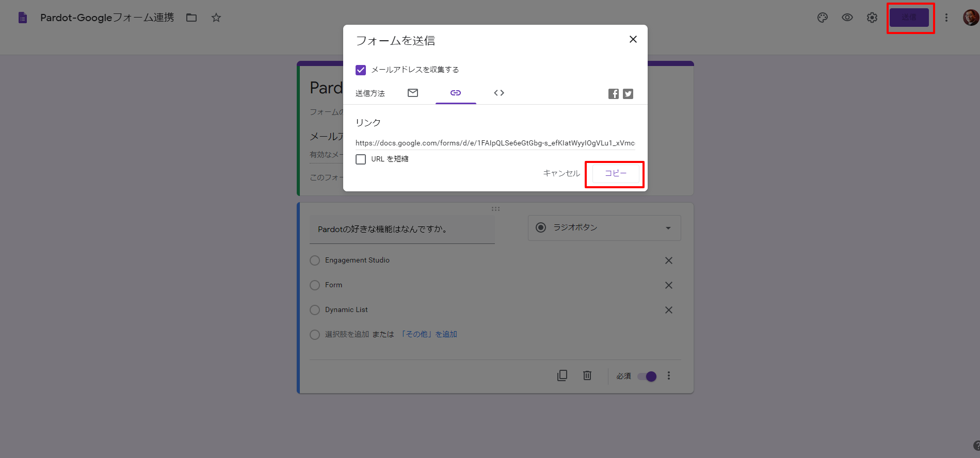The width and height of the screenshot is (980, 458).
Task: Click the duplicate question icon
Action: [563, 375]
